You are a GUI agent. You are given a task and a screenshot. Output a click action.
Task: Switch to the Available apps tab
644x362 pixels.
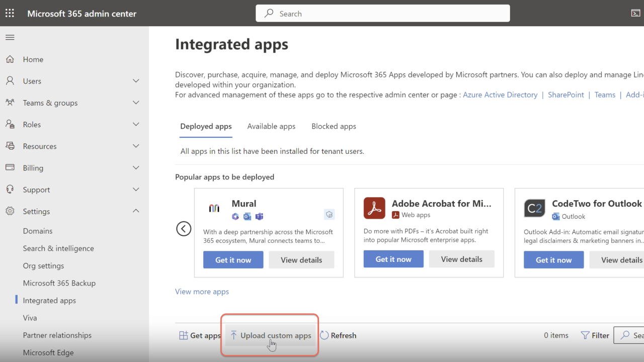(271, 127)
